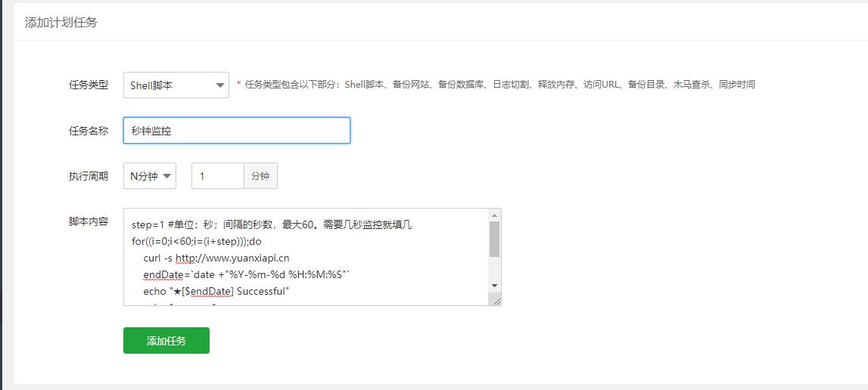The height and width of the screenshot is (390, 868).
Task: Click the echo Successful line in the script
Action: (x=216, y=291)
